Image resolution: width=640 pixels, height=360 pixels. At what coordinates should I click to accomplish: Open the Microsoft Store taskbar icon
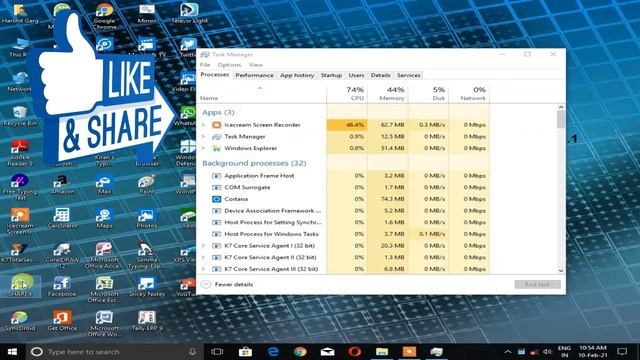coord(245,351)
